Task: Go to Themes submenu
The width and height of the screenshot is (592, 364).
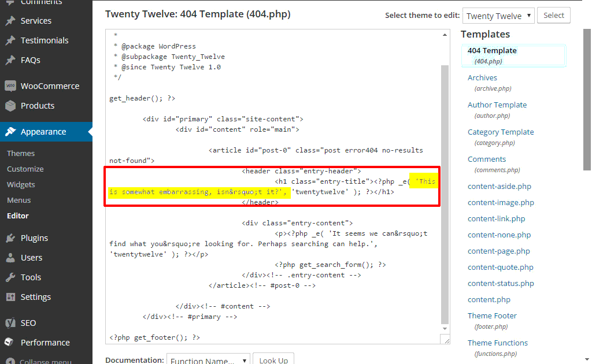Action: [x=21, y=154]
